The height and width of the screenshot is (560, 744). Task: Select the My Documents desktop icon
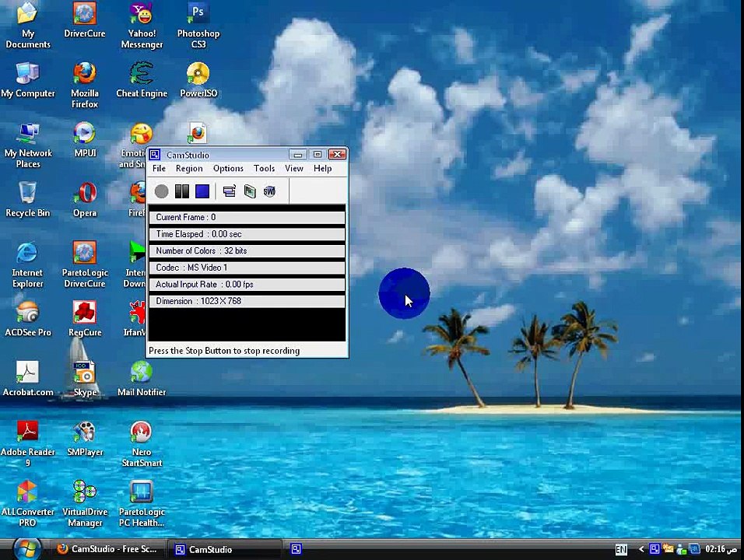tap(27, 25)
